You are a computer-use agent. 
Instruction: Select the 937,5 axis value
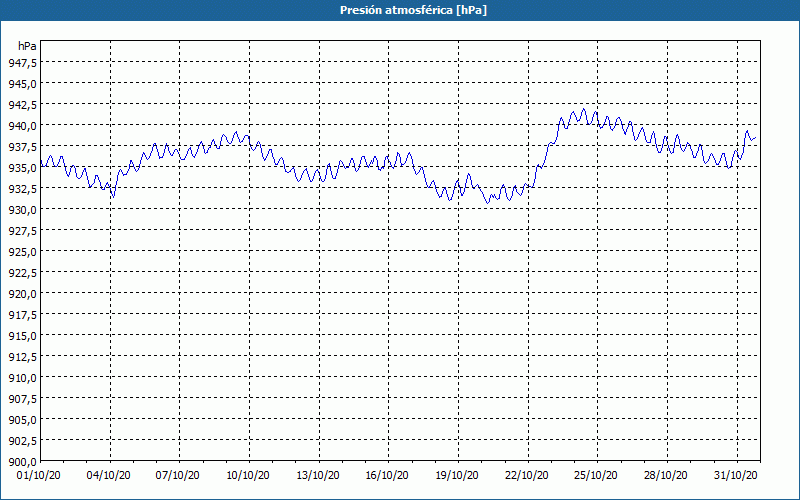22,146
